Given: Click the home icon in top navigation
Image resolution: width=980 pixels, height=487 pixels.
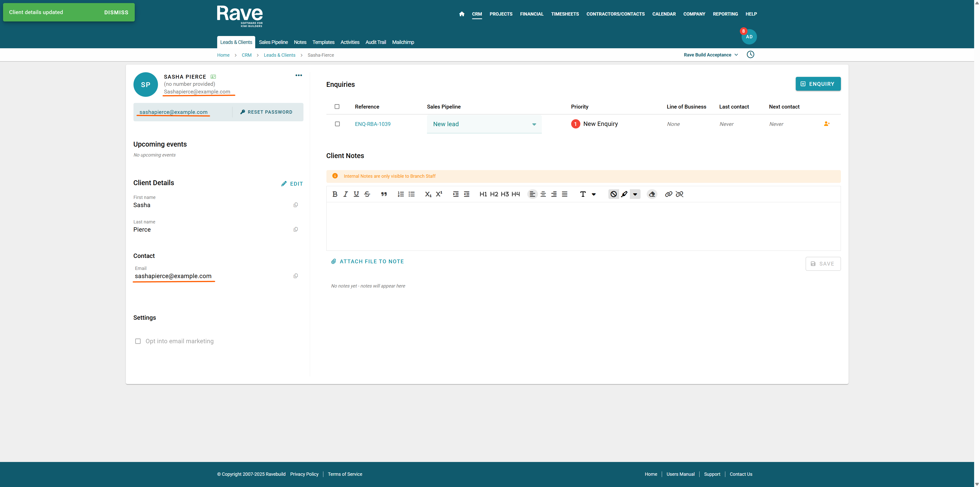Looking at the screenshot, I should click(x=461, y=14).
